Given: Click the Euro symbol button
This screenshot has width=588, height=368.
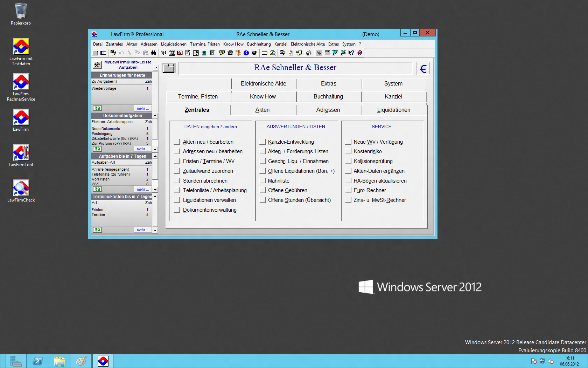Looking at the screenshot, I should point(423,68).
